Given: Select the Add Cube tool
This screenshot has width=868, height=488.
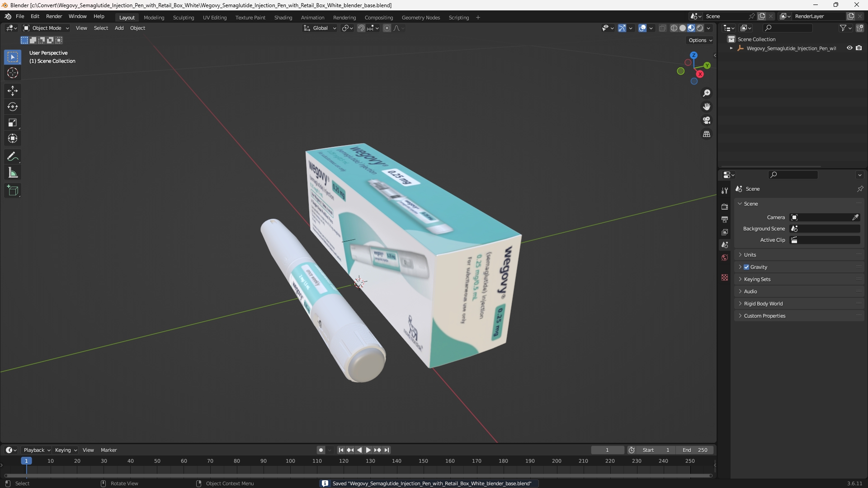Looking at the screenshot, I should click(x=13, y=191).
